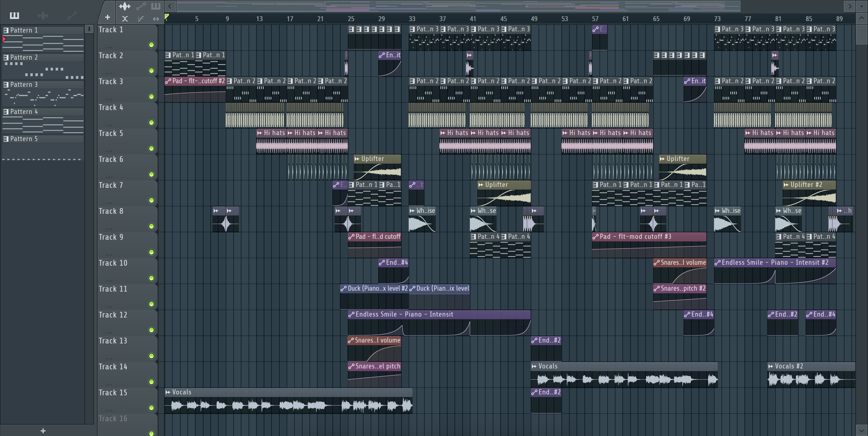This screenshot has width=868, height=436.
Task: Select Snares..pitch #2 clip on Track 11
Action: pyautogui.click(x=680, y=297)
